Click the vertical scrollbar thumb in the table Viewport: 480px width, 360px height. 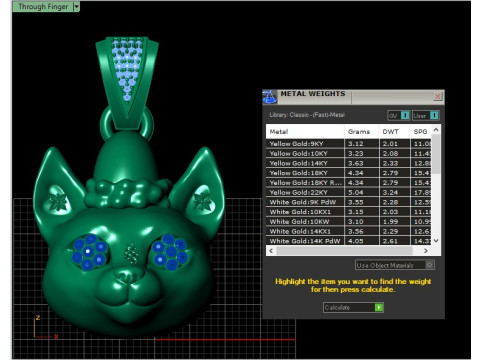point(436,154)
